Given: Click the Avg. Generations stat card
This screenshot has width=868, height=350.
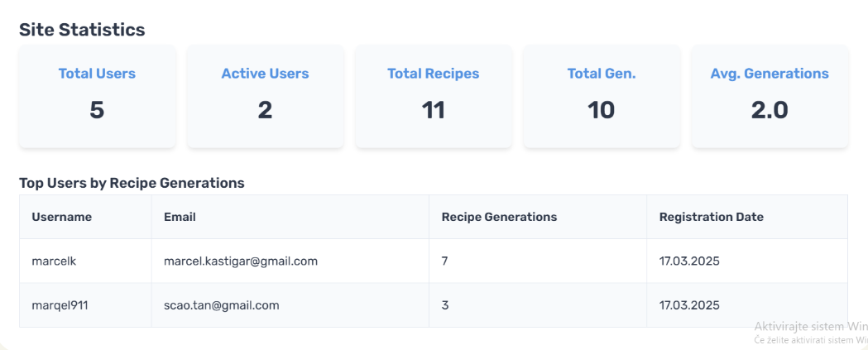Looking at the screenshot, I should tap(769, 96).
